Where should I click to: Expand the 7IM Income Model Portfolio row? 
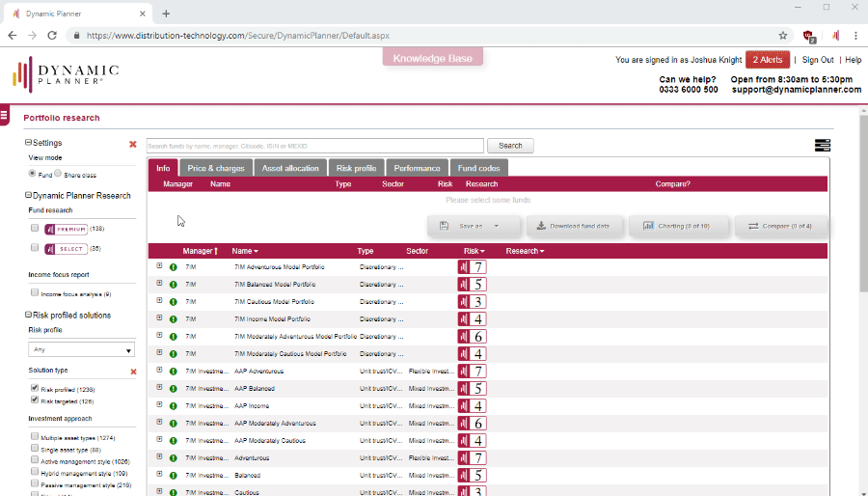[159, 317]
